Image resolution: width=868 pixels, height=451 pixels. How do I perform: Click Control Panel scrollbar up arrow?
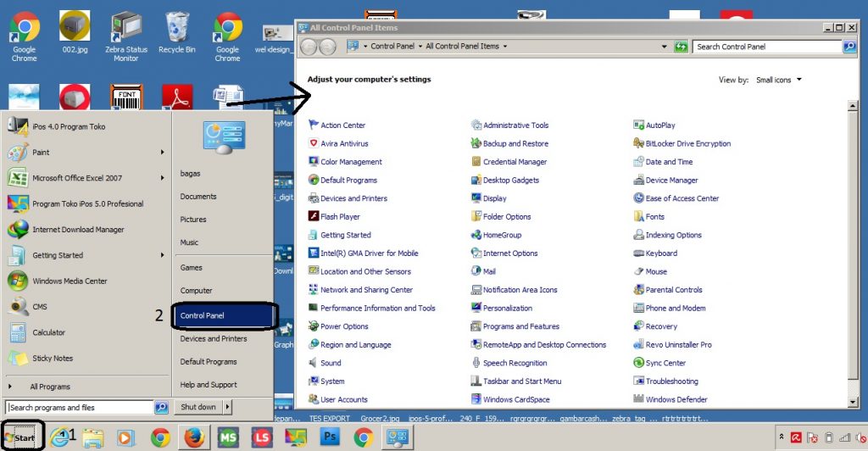click(853, 106)
